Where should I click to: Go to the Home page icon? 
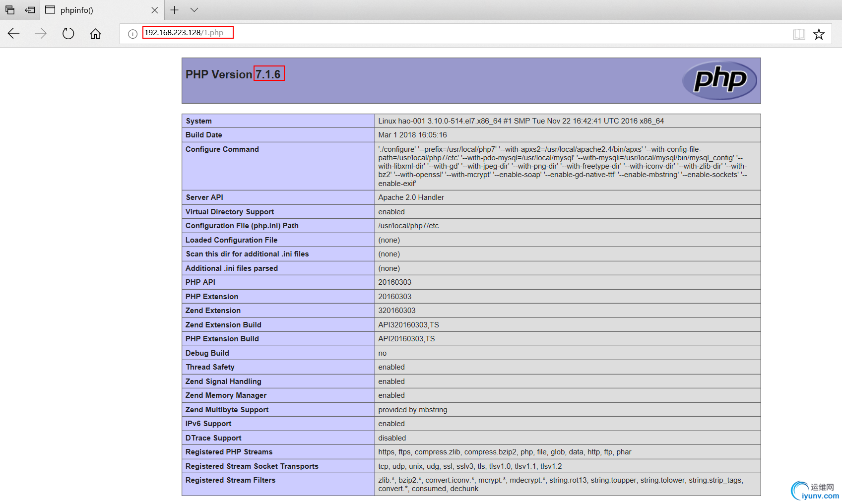click(x=95, y=34)
